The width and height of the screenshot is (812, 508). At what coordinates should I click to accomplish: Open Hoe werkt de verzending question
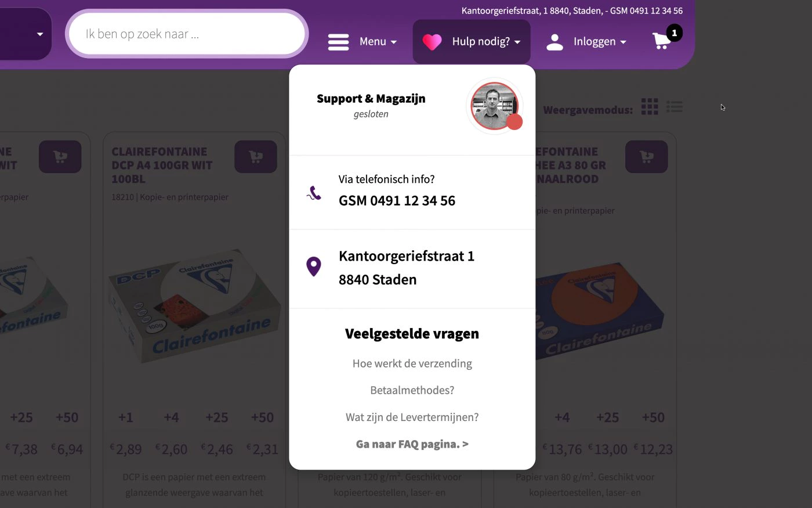[412, 363]
